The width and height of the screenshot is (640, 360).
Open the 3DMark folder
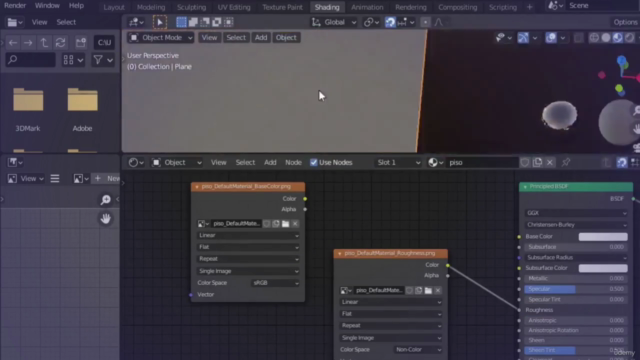click(x=28, y=110)
